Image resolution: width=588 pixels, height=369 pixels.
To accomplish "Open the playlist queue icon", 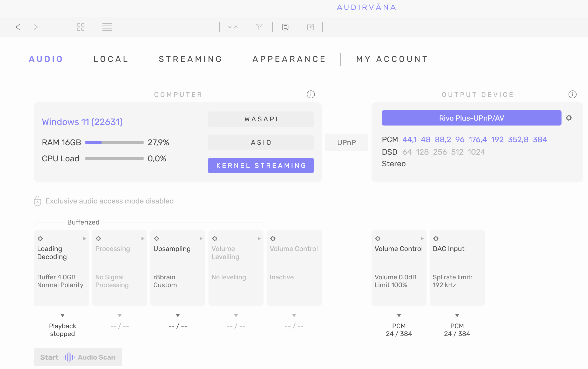I will 286,27.
